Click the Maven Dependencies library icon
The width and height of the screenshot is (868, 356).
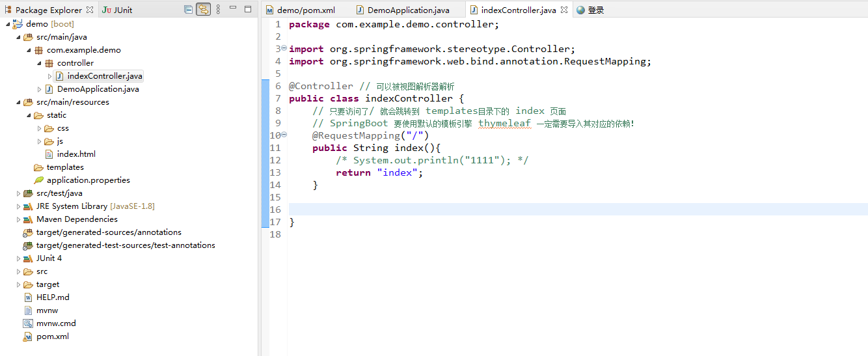28,219
